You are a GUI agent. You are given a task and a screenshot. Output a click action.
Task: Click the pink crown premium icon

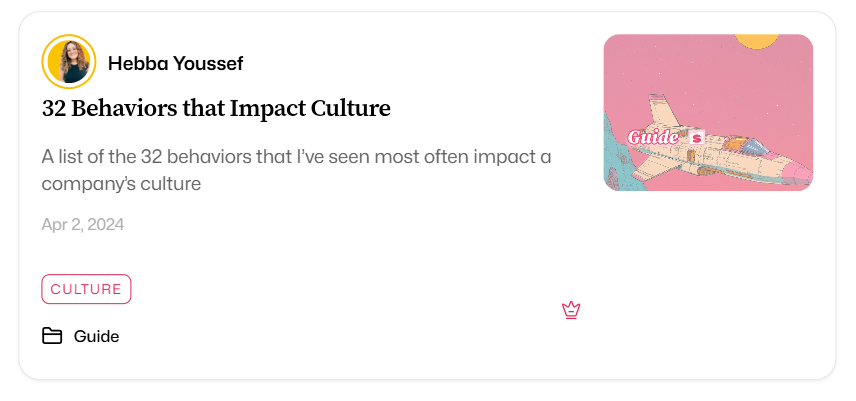(x=571, y=310)
